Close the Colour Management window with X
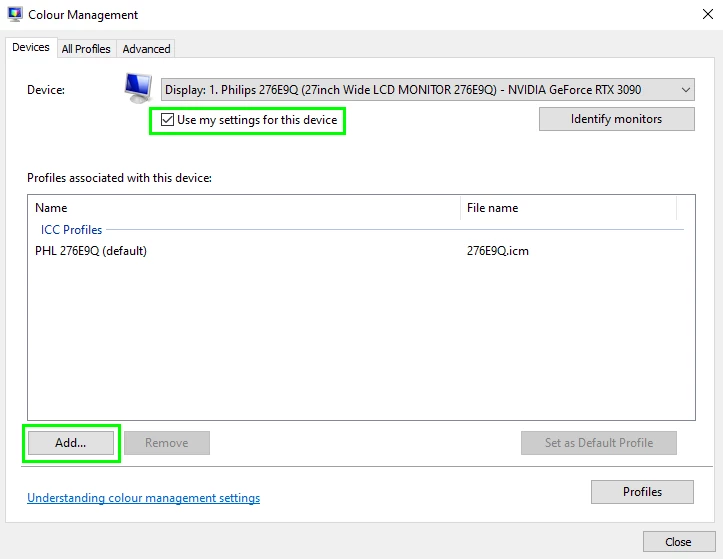Viewport: 723px width, 559px height. click(x=708, y=14)
